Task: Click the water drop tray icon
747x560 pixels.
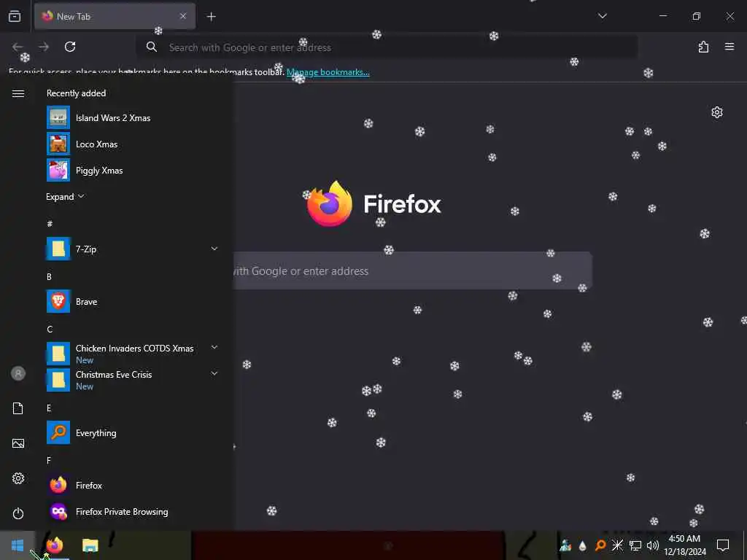Action: coord(582,545)
